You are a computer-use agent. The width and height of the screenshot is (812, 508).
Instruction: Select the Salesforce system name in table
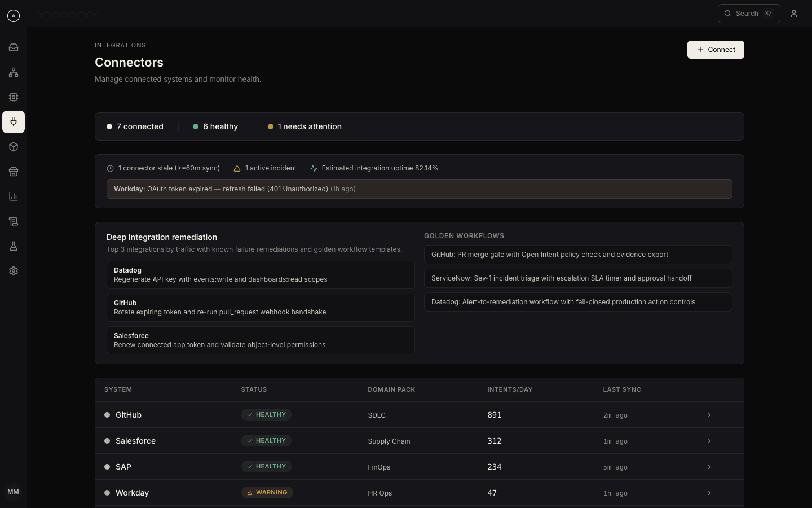point(135,441)
